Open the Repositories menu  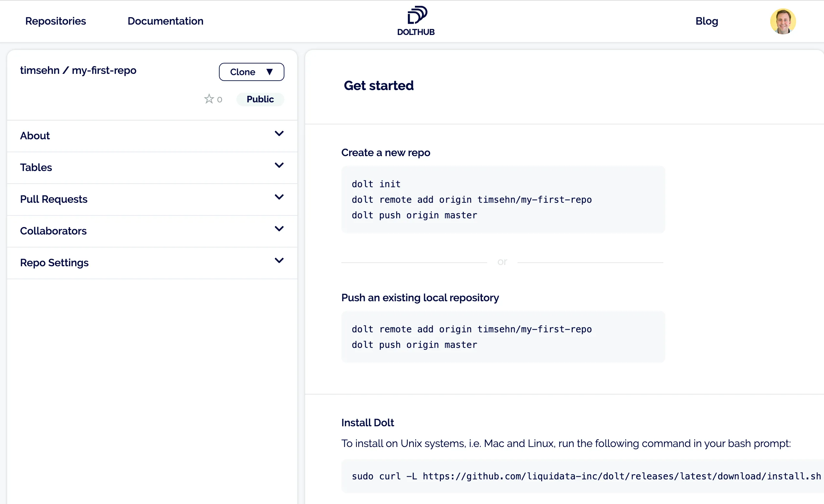pyautogui.click(x=55, y=21)
